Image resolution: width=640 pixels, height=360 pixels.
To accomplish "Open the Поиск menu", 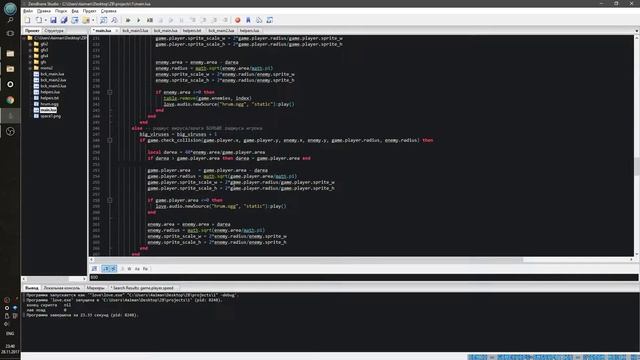I will pos(61,11).
